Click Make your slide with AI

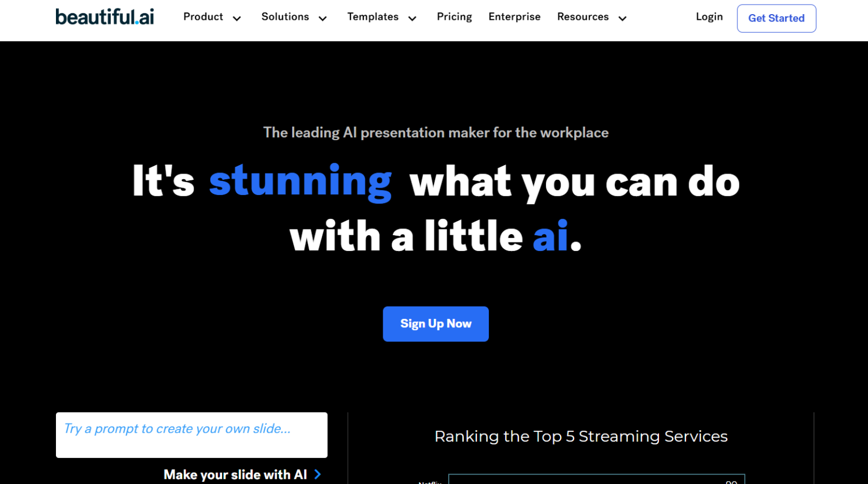tap(235, 475)
